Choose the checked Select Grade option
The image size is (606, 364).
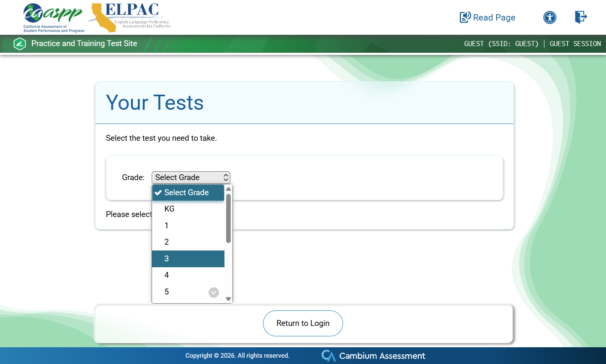pyautogui.click(x=188, y=193)
